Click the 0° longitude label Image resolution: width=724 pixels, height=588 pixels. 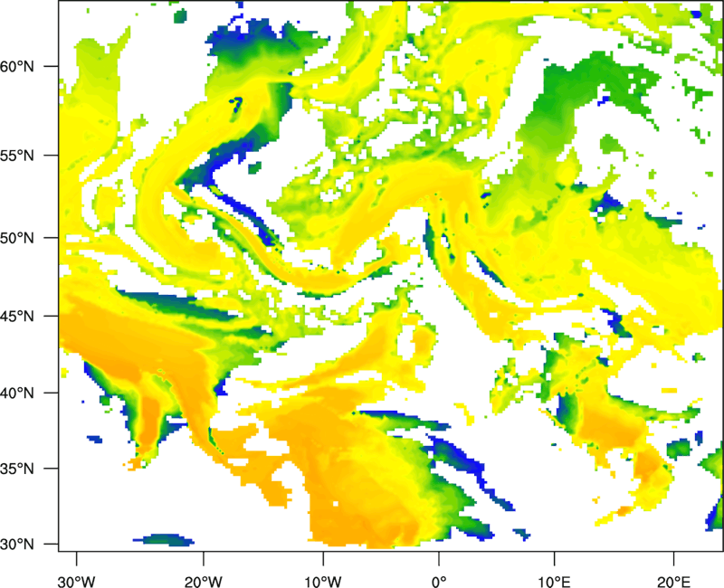point(439,581)
